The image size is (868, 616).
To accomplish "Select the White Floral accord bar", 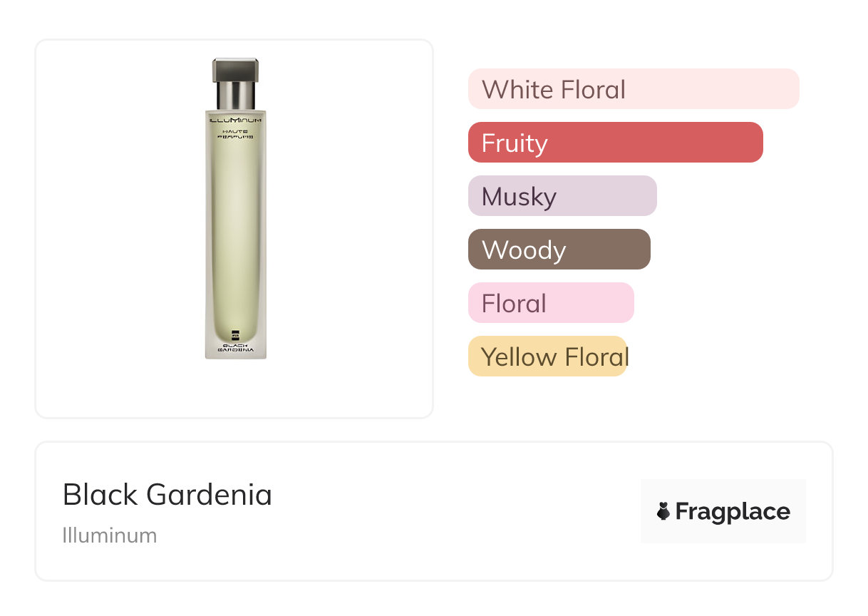I will pyautogui.click(x=633, y=89).
